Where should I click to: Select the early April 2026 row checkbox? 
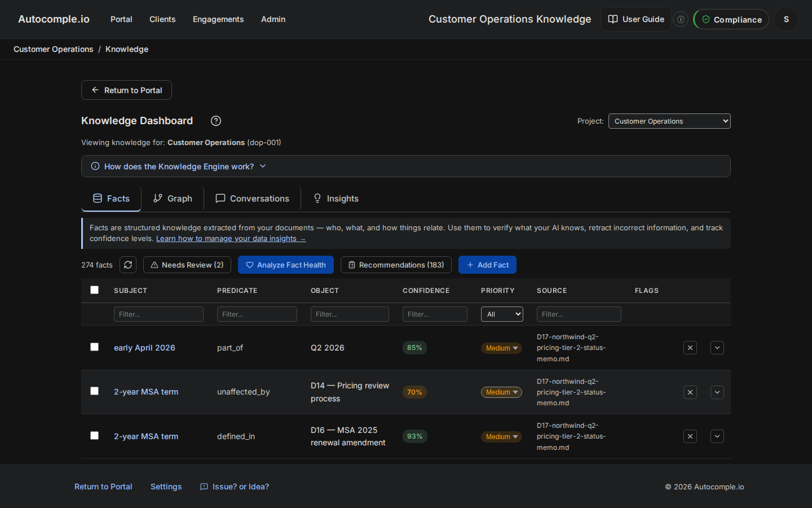click(x=94, y=347)
